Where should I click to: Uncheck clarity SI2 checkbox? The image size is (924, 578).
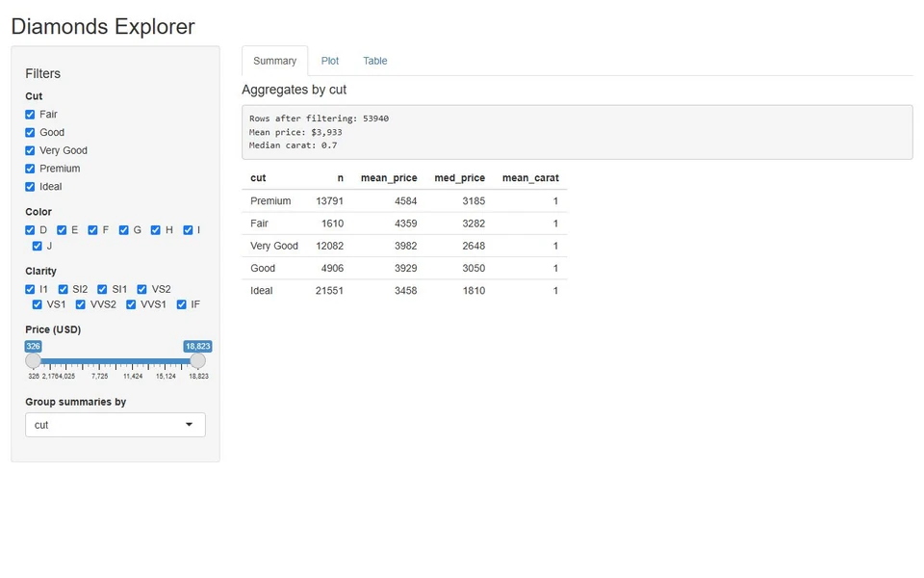64,289
